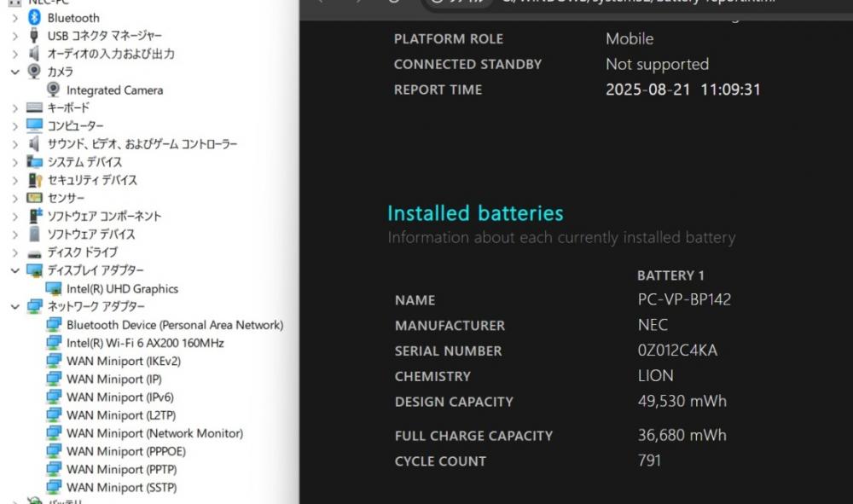853x504 pixels.
Task: Click the Bluetooth Device (Personal Area Network) icon
Action: tap(53, 325)
